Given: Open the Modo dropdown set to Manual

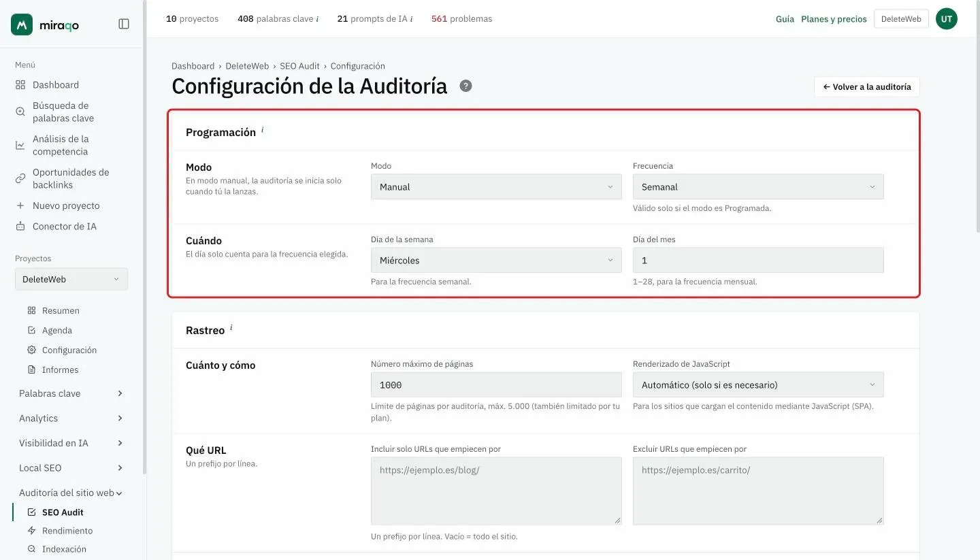Looking at the screenshot, I should [496, 187].
